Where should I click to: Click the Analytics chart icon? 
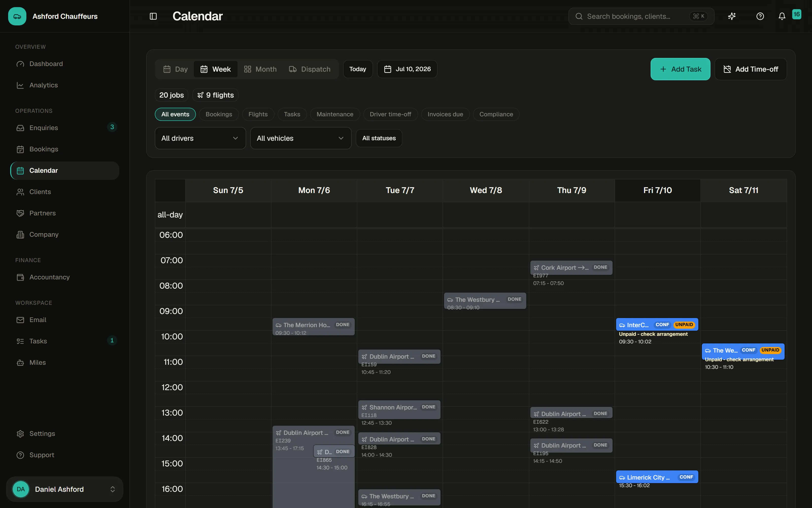pos(20,85)
